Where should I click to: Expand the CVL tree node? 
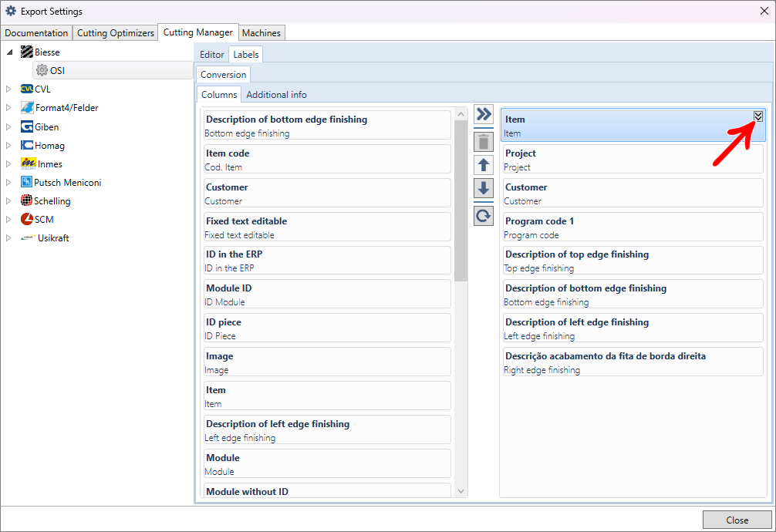tap(8, 89)
